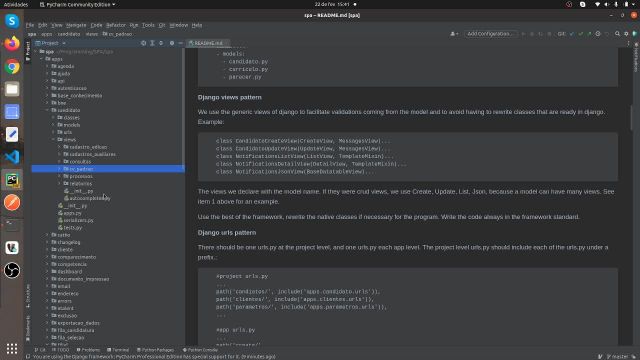
Task: Click the Git push arrow icon
Action: point(589,34)
